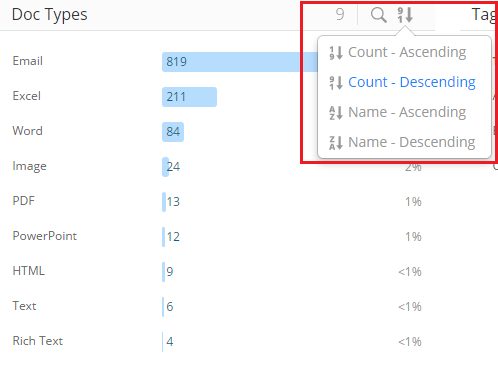Select the Rich Text doc type label
The width and height of the screenshot is (498, 371).
click(38, 341)
